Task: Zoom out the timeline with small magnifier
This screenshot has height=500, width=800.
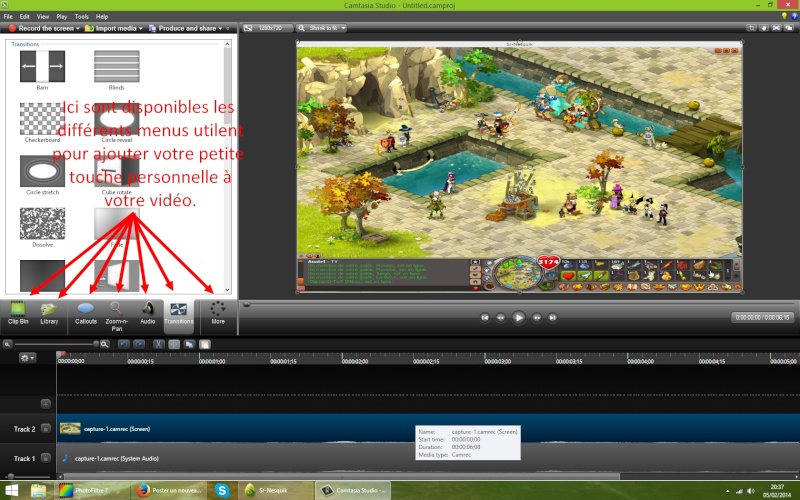Action: (x=7, y=344)
